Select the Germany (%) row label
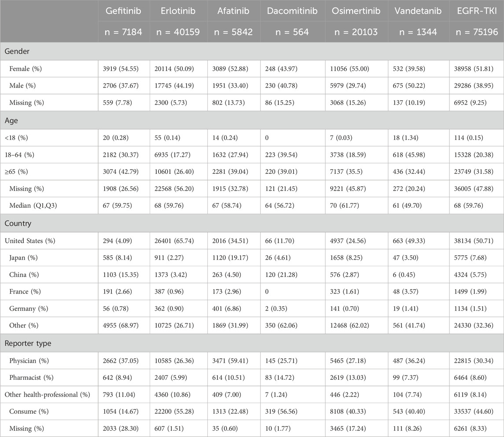 point(29,309)
